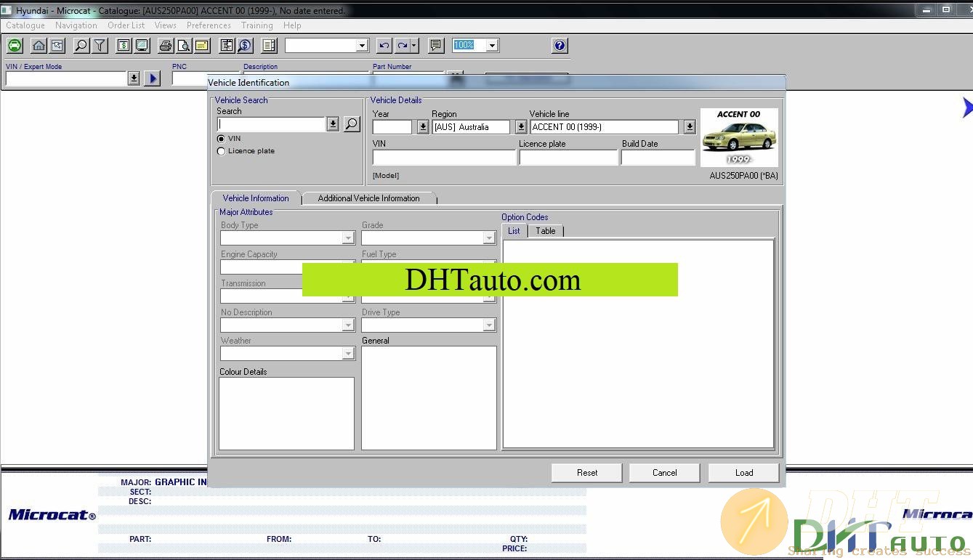Click the blue arrow at right window edge

(967, 107)
